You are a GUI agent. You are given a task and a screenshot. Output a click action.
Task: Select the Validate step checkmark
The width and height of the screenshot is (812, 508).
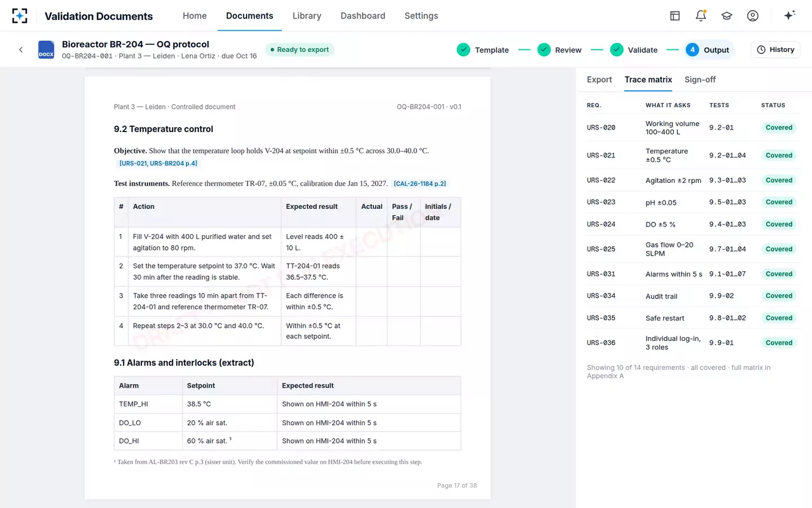[x=617, y=50]
